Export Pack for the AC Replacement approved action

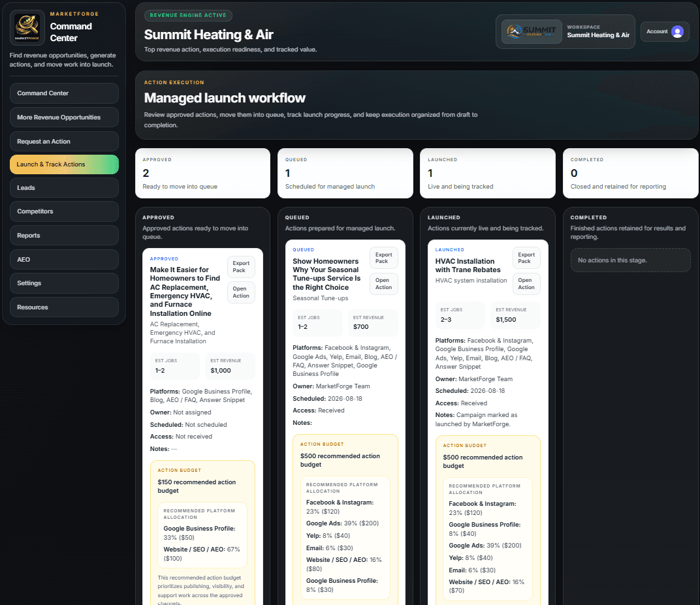241,267
